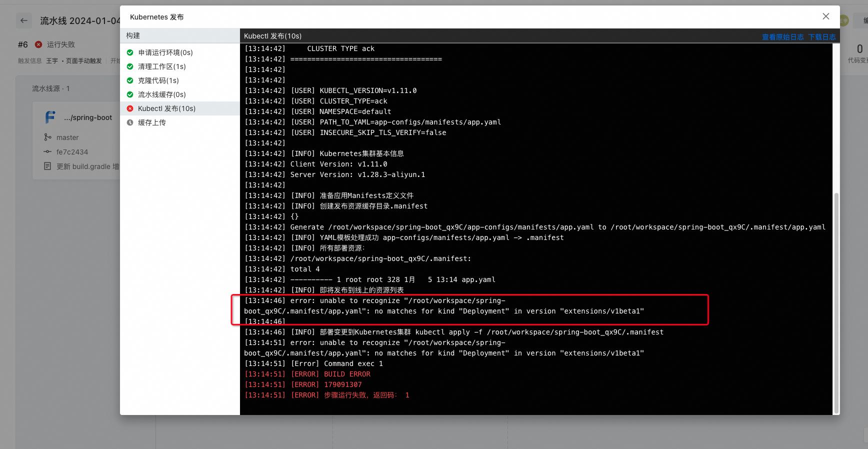Image resolution: width=868 pixels, height=449 pixels.
Task: Select the failed Kubectl 发布(10s) step
Action: click(x=180, y=108)
